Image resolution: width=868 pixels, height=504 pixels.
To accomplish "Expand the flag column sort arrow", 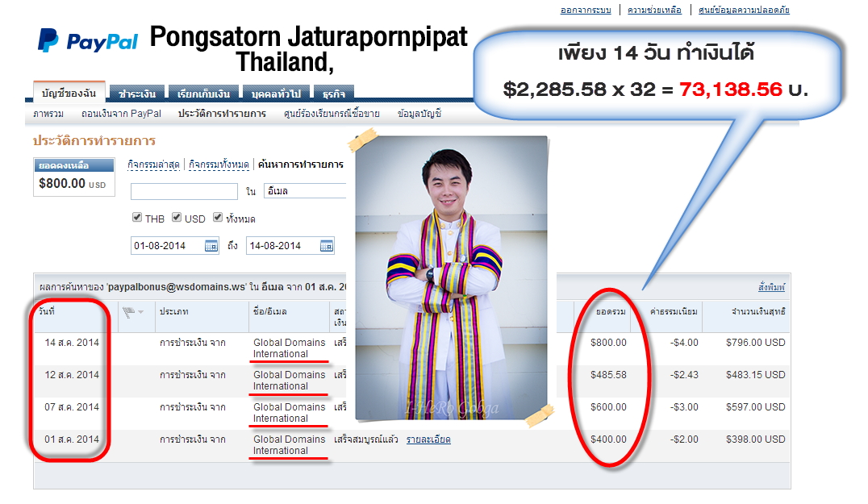I will point(140,313).
